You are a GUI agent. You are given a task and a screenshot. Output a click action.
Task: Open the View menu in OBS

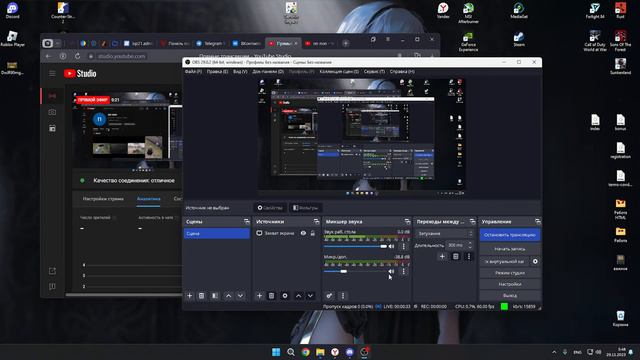240,71
